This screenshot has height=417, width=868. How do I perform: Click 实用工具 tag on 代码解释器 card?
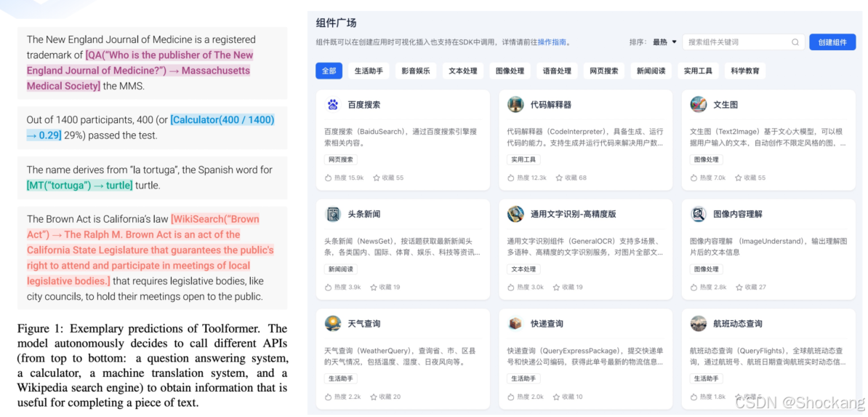[x=523, y=159]
